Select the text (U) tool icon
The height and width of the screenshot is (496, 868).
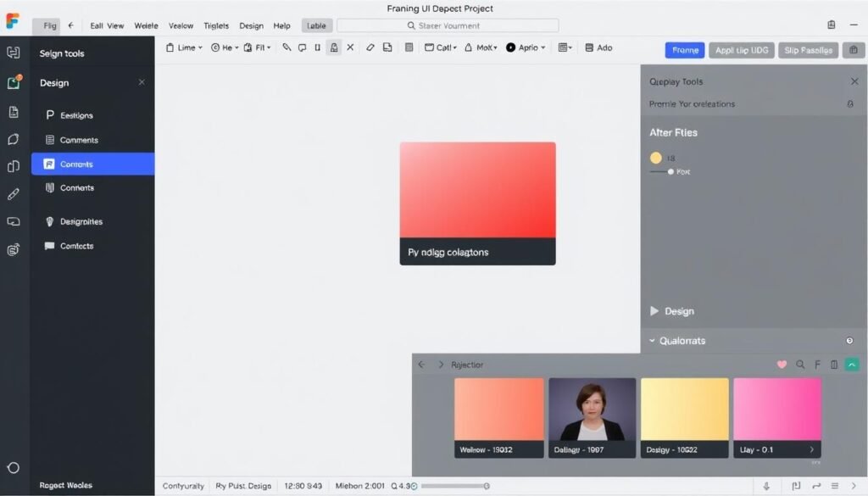(x=317, y=47)
